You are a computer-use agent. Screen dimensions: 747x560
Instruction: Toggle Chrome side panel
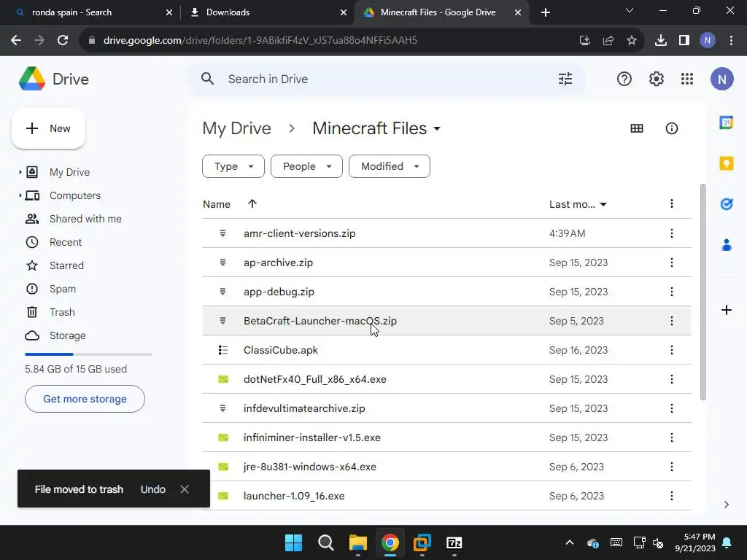point(684,41)
